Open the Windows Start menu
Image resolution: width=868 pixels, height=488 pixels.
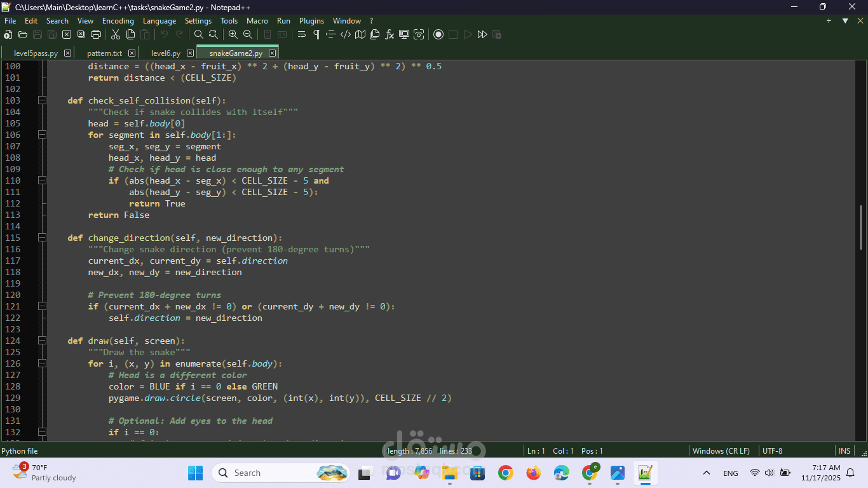point(195,473)
